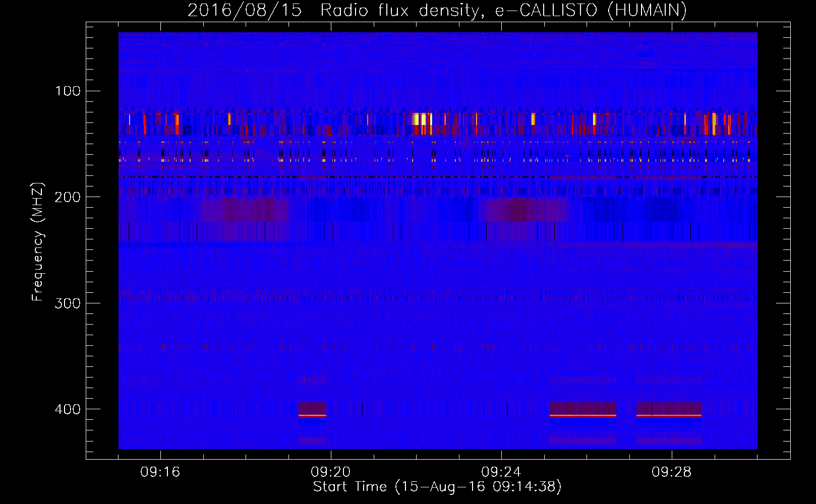Click the 200 frequency tick label
Image resolution: width=816 pixels, height=504 pixels.
[68, 197]
